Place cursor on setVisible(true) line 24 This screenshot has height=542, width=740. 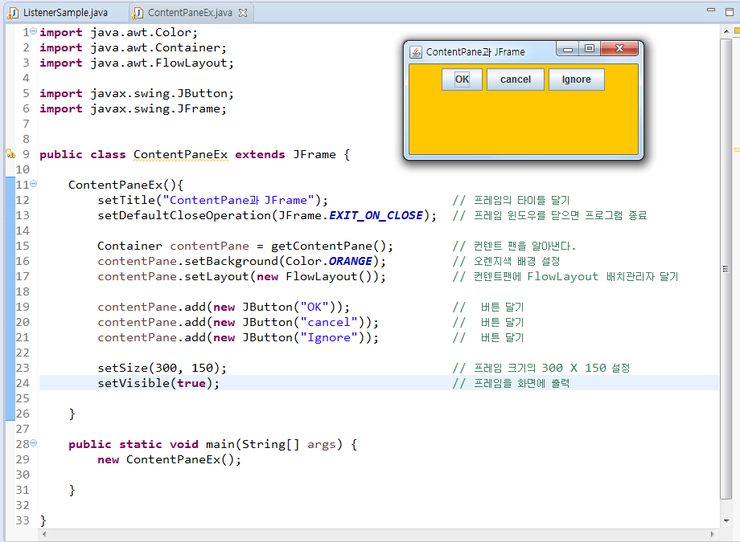click(159, 383)
